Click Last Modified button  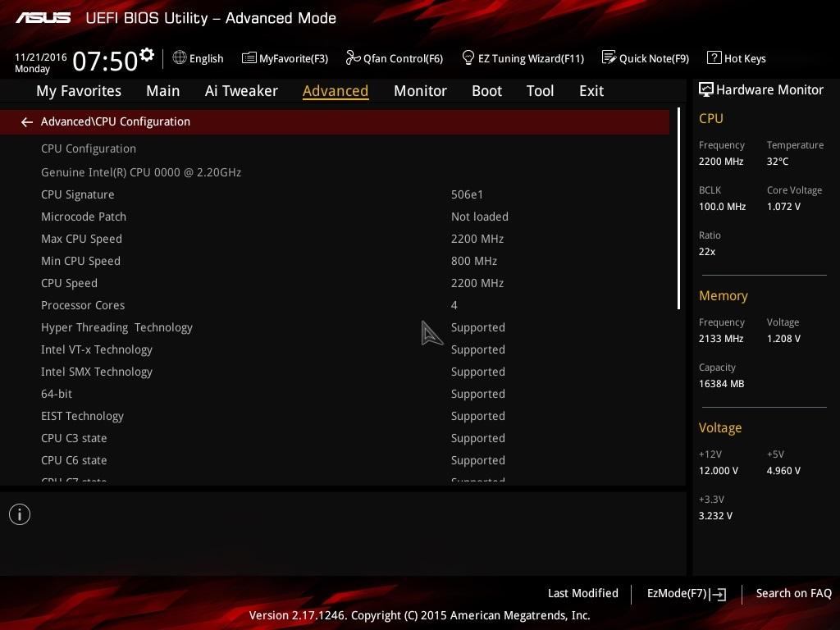point(583,593)
